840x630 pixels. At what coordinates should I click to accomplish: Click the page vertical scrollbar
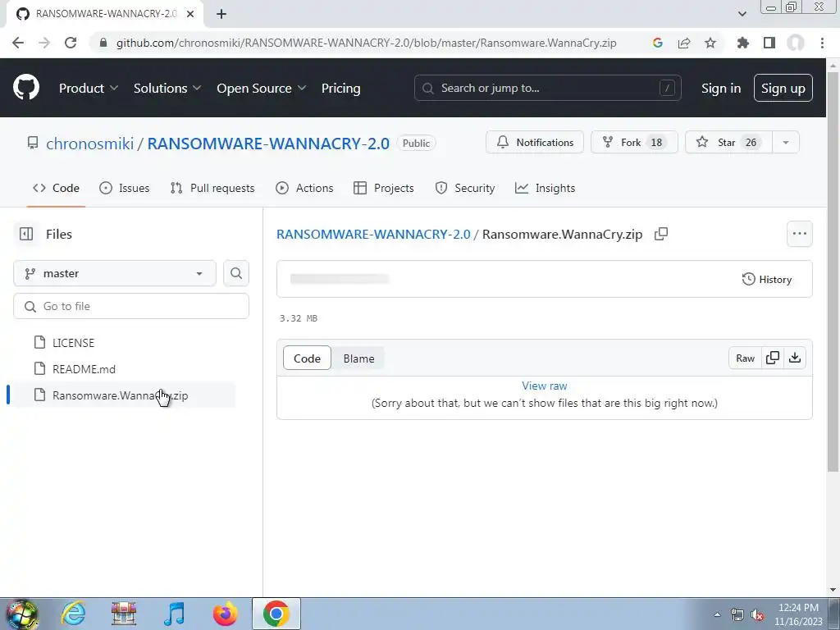[833, 271]
